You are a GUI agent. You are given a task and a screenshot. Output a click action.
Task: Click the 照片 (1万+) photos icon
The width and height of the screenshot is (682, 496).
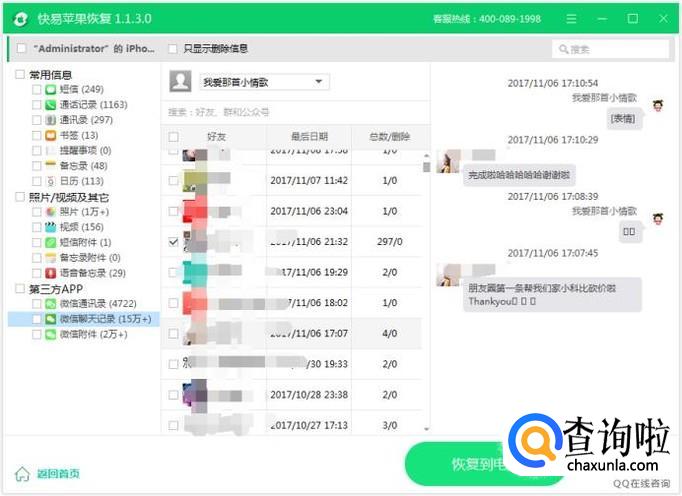[51, 212]
